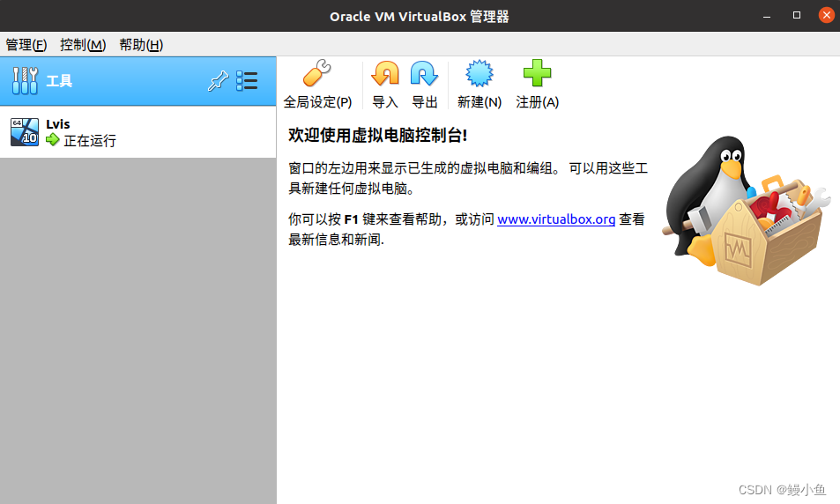This screenshot has height=504, width=840.
Task: Click the pin icon in 工具 row
Action: [218, 81]
